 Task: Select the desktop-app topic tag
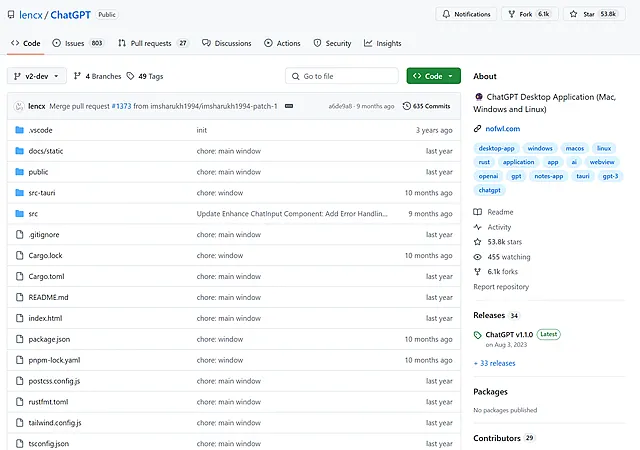coord(496,148)
